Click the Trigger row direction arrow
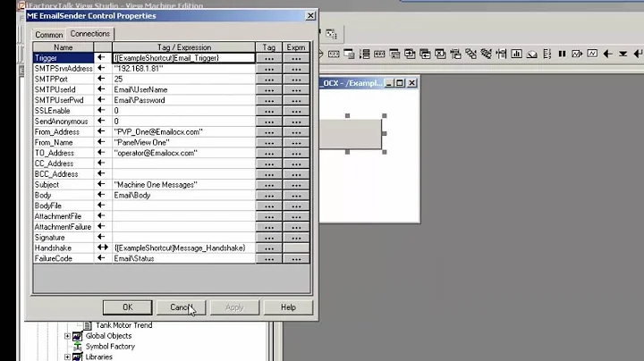Viewport: 644px width, 361px height. point(101,58)
